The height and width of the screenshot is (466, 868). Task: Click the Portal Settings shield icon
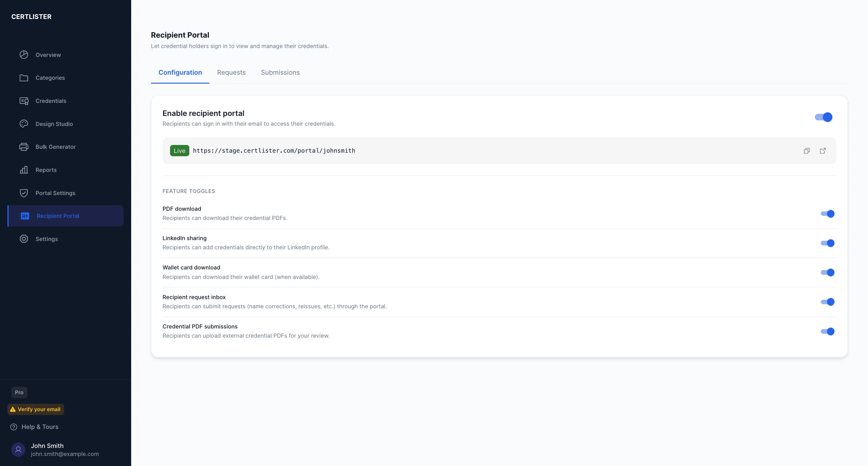coord(23,193)
